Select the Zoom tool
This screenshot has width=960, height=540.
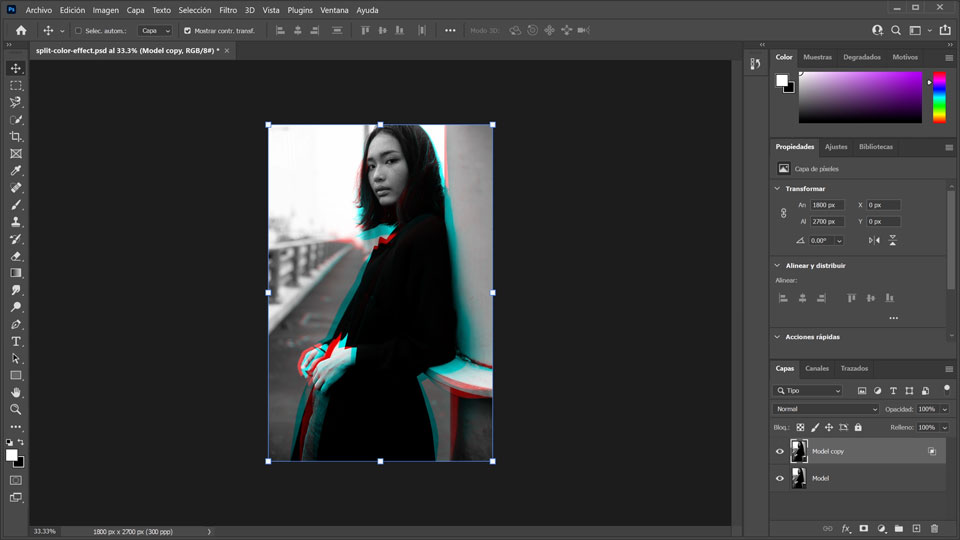pyautogui.click(x=16, y=409)
